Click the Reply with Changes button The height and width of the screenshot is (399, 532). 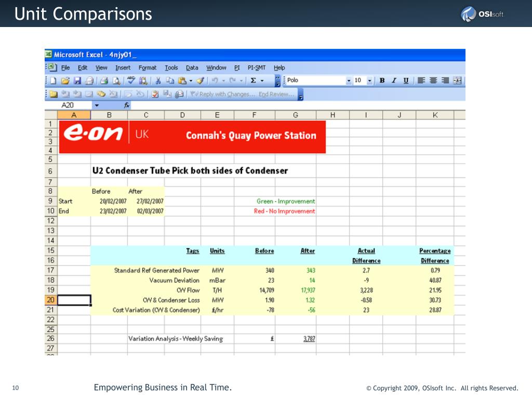click(222, 94)
